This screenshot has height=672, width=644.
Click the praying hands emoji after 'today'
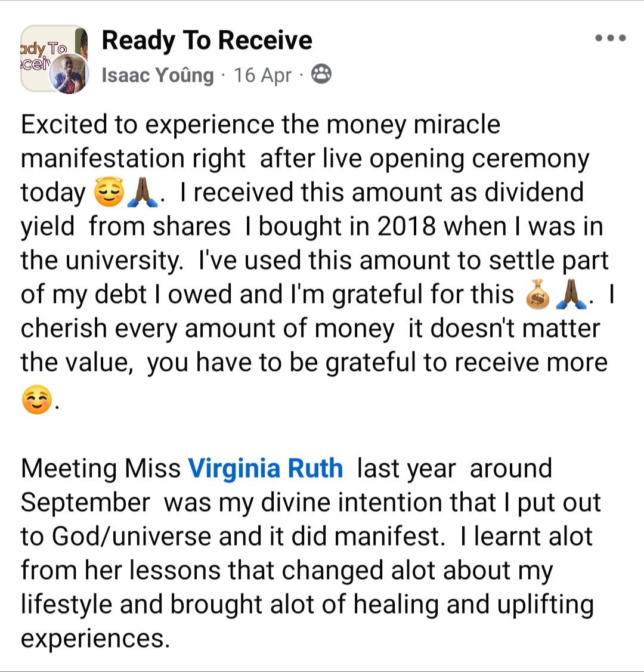coord(143,193)
